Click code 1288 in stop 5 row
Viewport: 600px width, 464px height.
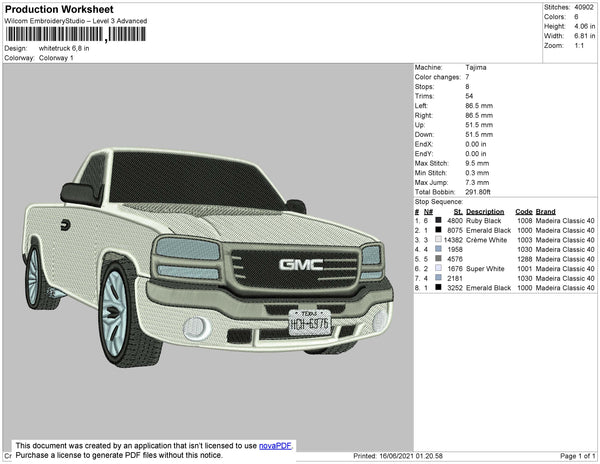tap(524, 259)
